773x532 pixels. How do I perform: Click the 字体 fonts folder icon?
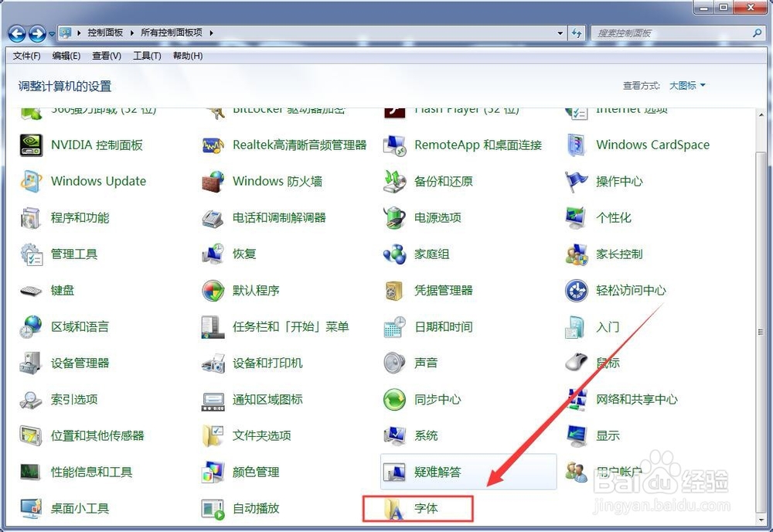[394, 508]
